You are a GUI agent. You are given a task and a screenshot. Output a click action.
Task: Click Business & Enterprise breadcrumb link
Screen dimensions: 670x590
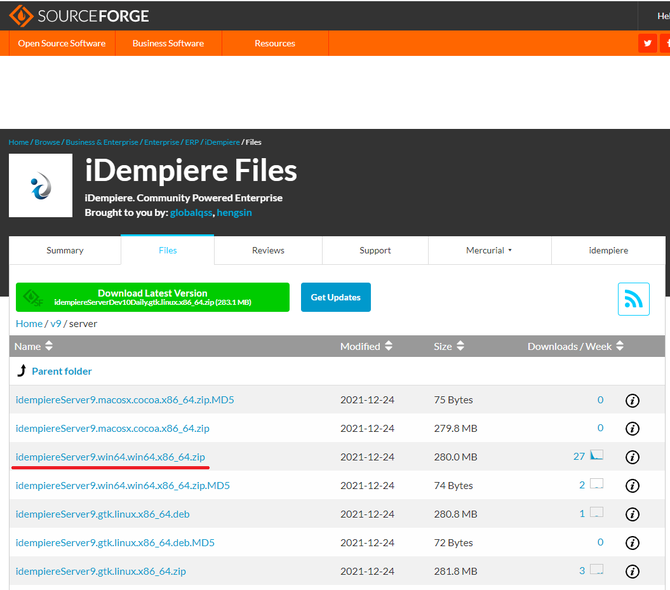[102, 142]
